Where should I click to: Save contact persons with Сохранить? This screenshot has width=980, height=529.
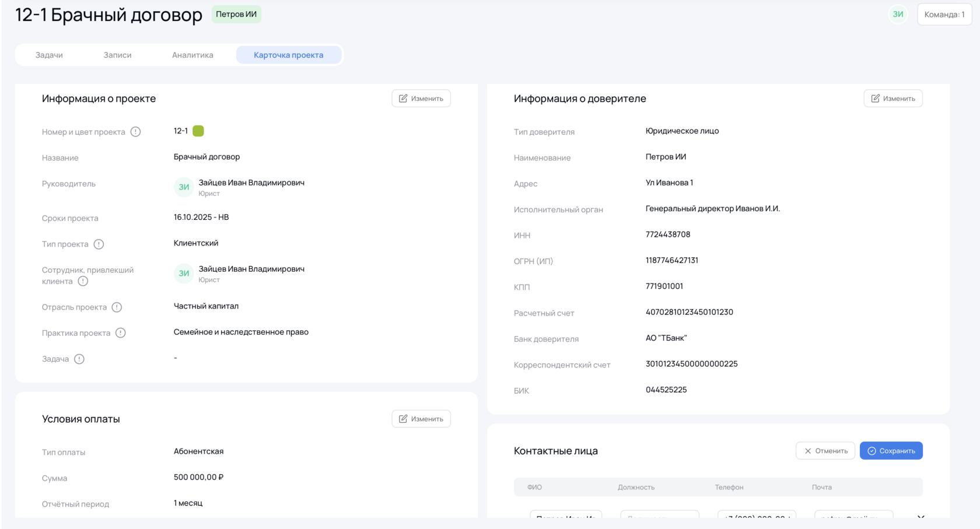(891, 451)
